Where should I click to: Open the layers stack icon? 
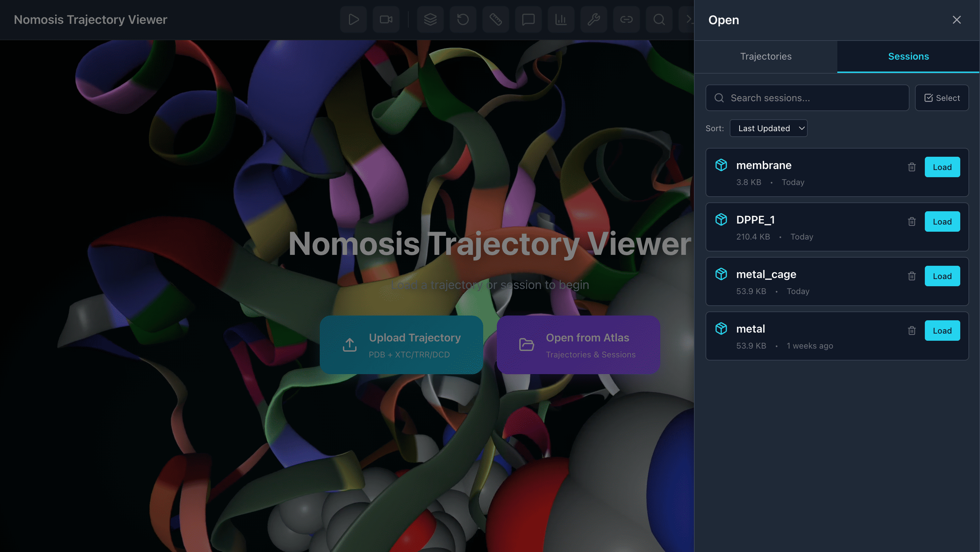tap(430, 19)
